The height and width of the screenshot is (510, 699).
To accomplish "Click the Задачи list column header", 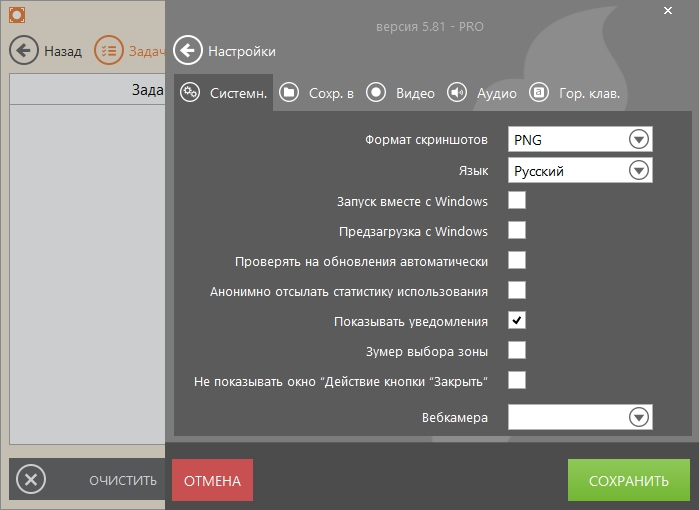I will pos(87,89).
